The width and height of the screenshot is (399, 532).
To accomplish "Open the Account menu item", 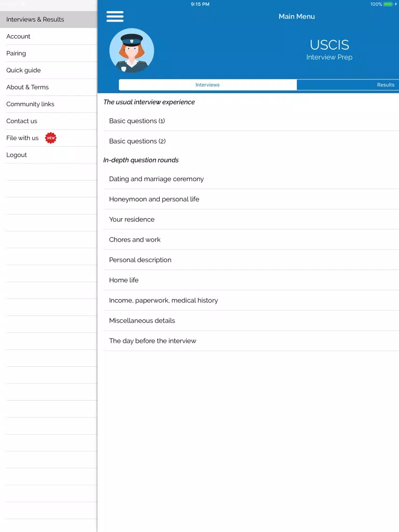I will click(49, 37).
